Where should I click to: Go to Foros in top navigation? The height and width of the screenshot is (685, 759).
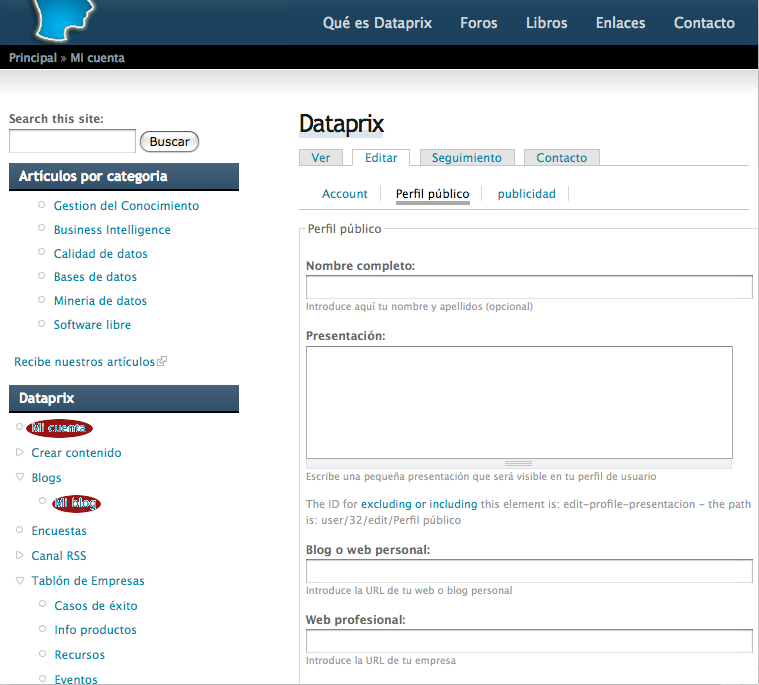478,23
